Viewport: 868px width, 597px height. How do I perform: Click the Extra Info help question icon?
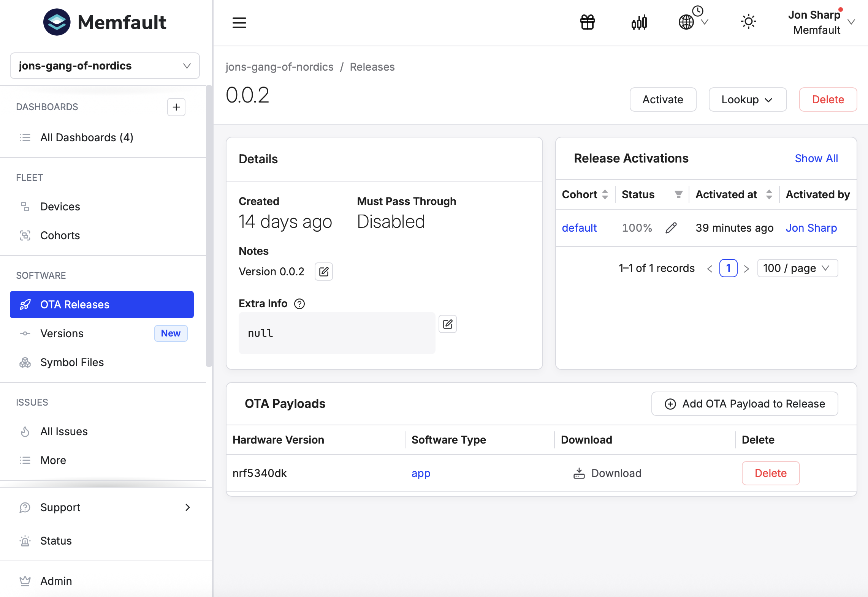point(299,304)
